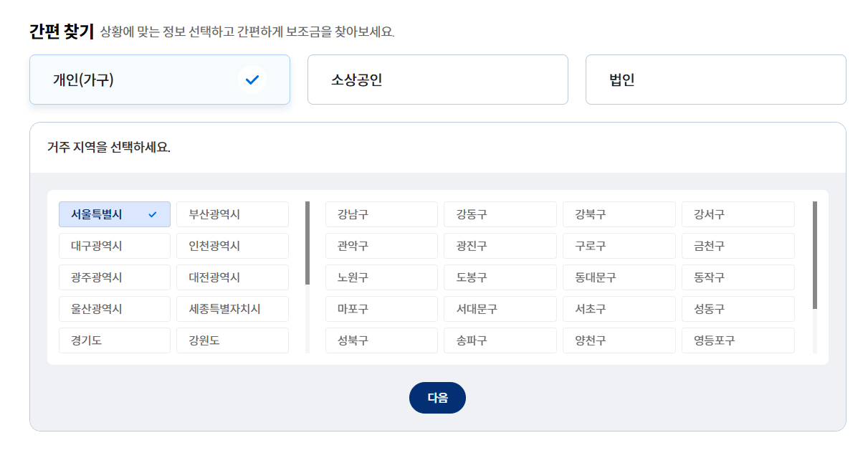
Task: Select 경기도 from the regions
Action: click(114, 340)
